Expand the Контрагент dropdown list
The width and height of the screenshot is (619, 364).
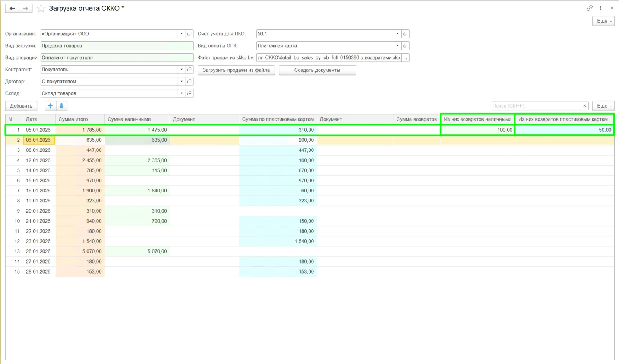(181, 70)
